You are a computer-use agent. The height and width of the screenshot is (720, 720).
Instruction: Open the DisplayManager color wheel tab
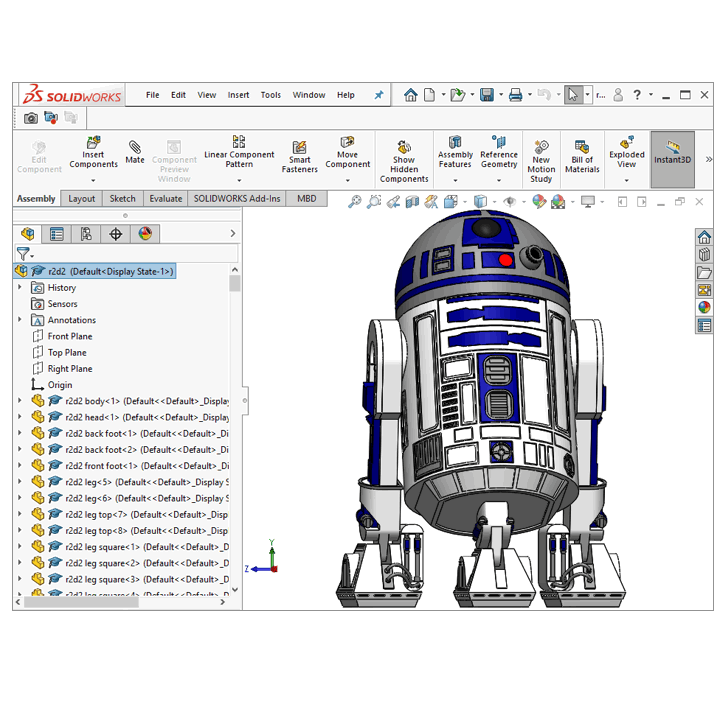point(145,234)
